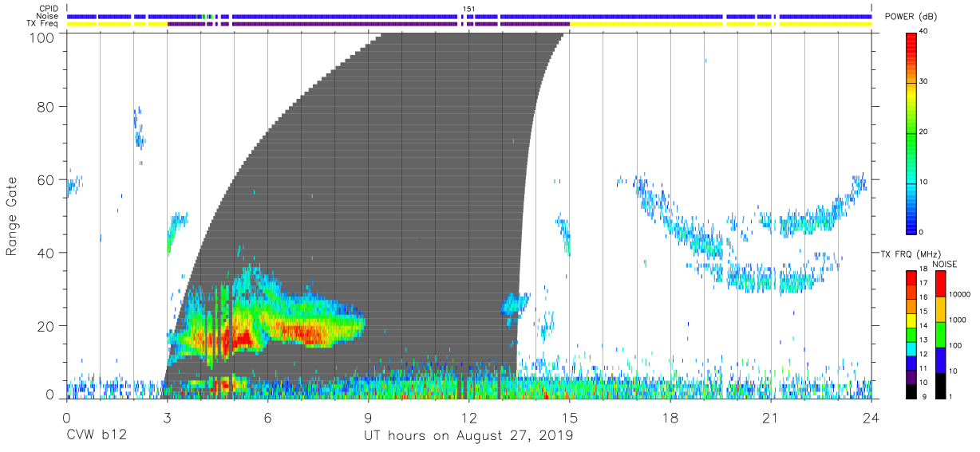
Task: Click y-axis tick label '20'
Action: [x=47, y=326]
